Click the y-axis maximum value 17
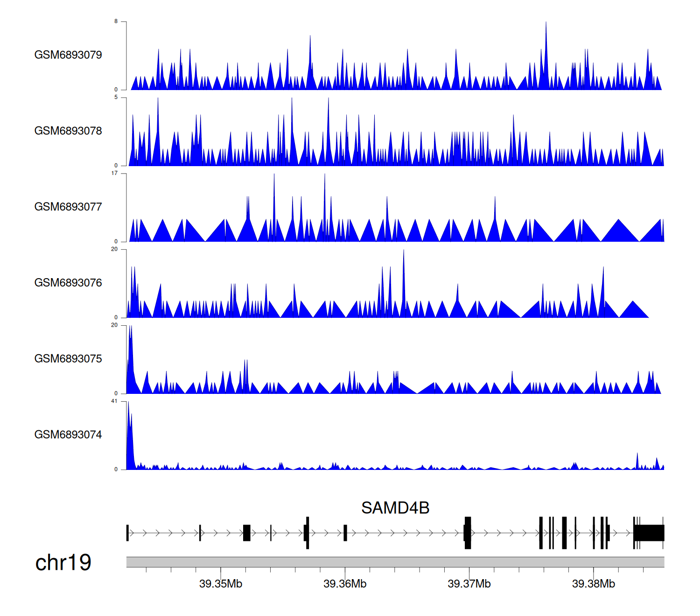 tap(114, 174)
